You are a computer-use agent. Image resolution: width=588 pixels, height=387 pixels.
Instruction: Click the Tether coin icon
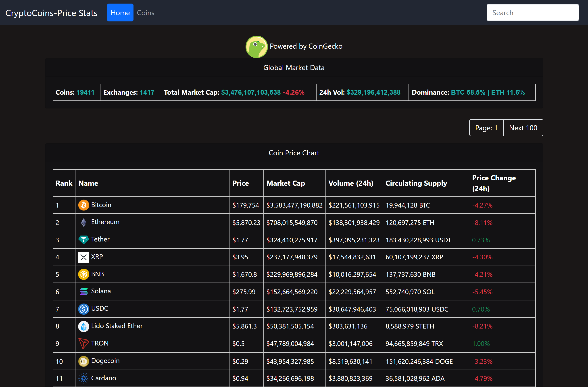pyautogui.click(x=83, y=239)
